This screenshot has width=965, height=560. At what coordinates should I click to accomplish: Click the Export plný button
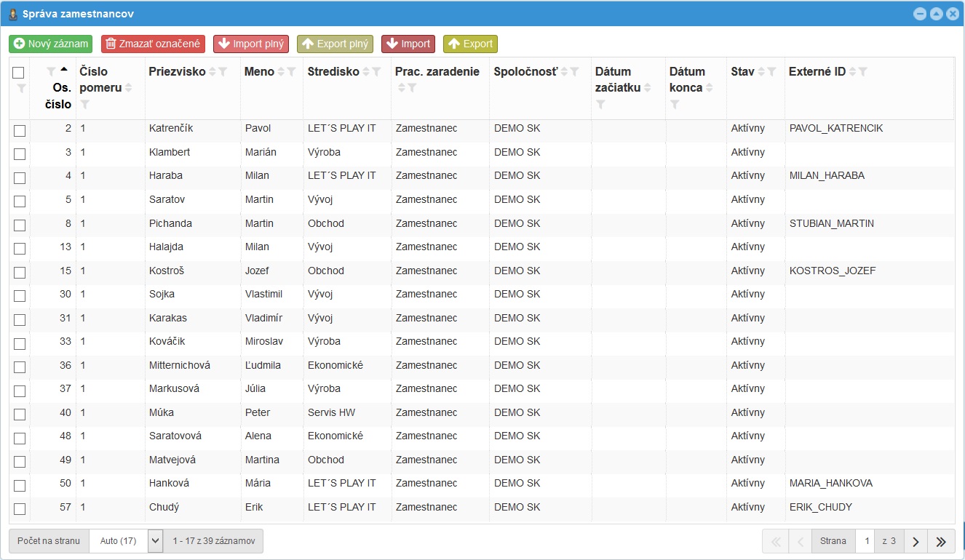coord(335,44)
